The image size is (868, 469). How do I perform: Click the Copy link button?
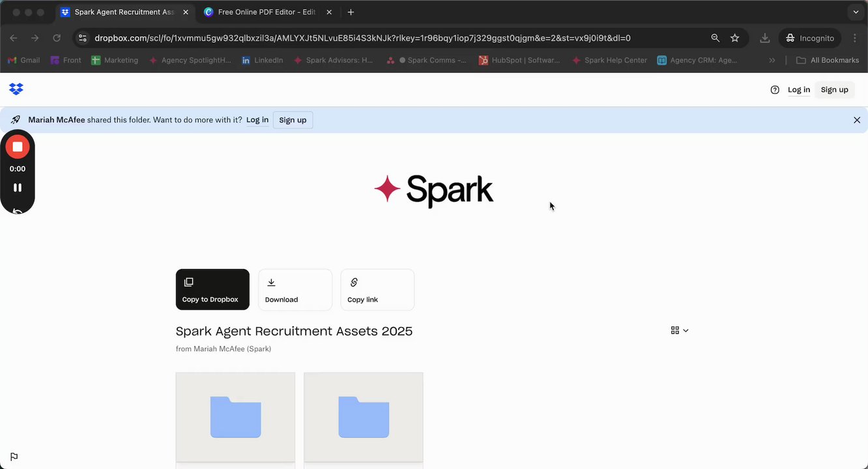(x=377, y=289)
